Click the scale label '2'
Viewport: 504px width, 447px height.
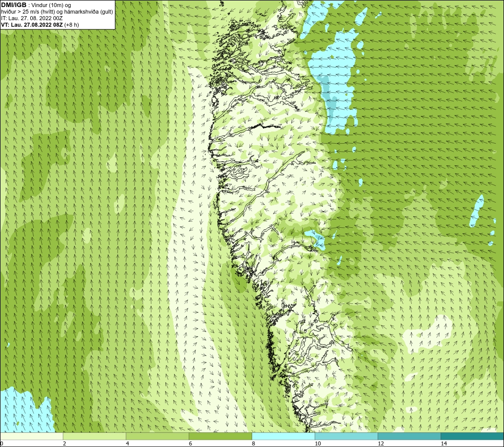pos(65,444)
